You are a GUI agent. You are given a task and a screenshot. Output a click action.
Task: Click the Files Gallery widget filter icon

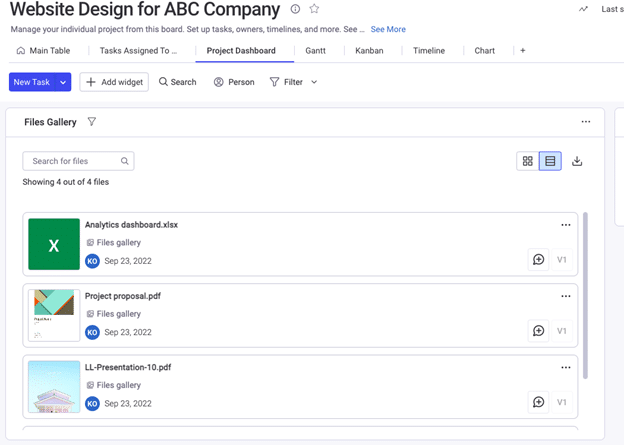[x=92, y=122]
